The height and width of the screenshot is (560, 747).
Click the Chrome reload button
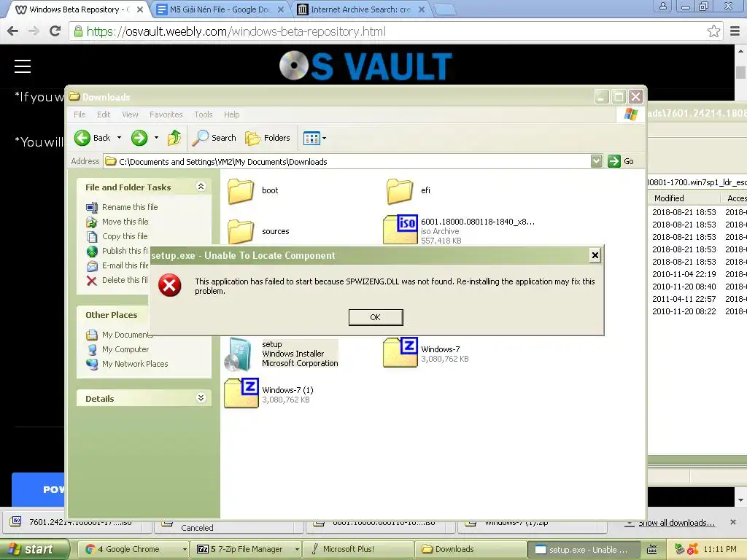pyautogui.click(x=55, y=31)
